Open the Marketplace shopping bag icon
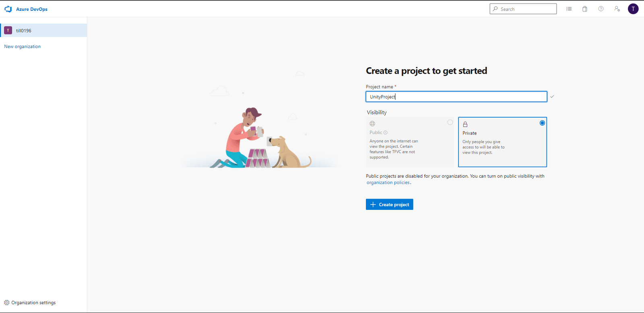Viewport: 644px width, 313px height. (x=585, y=9)
